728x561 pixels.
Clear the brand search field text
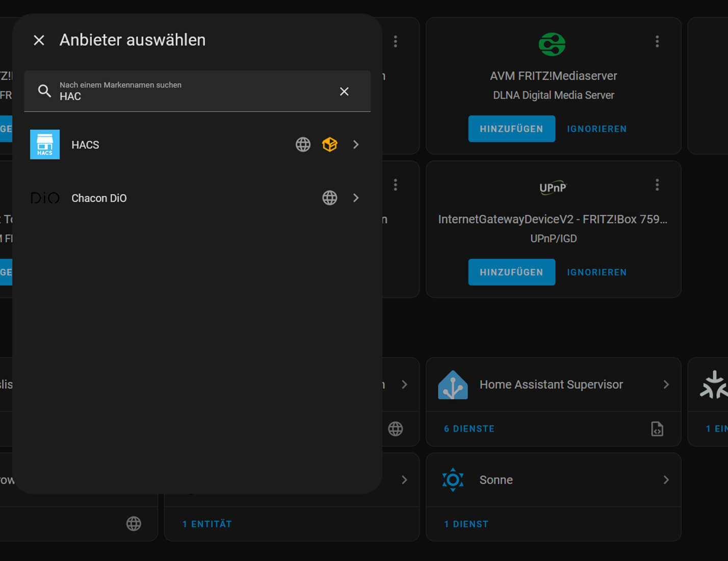click(344, 91)
